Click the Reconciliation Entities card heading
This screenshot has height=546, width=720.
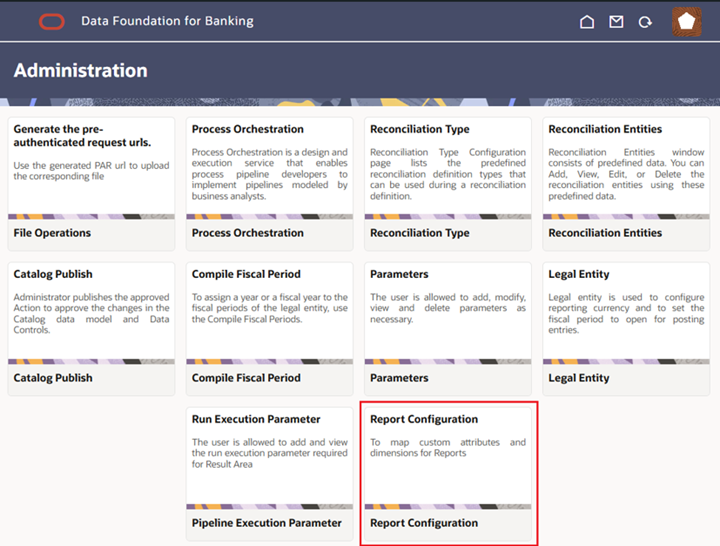coord(605,129)
